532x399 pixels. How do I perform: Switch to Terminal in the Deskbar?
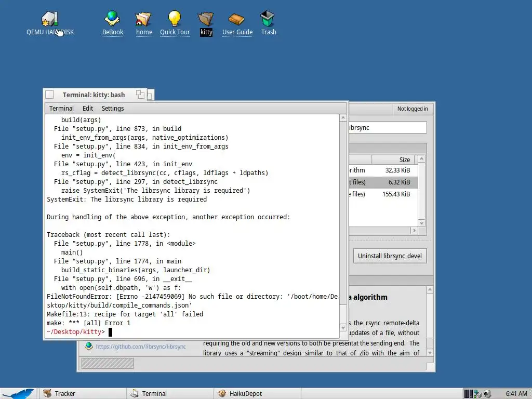(170, 394)
